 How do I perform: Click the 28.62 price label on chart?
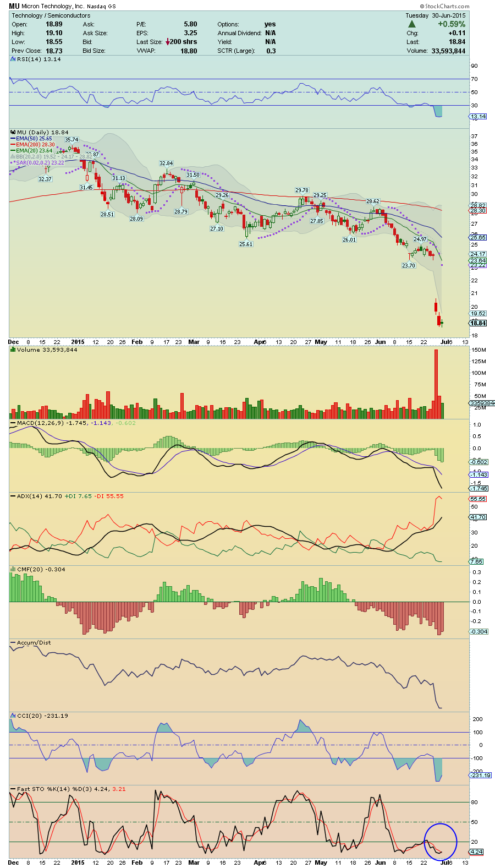coord(373,201)
